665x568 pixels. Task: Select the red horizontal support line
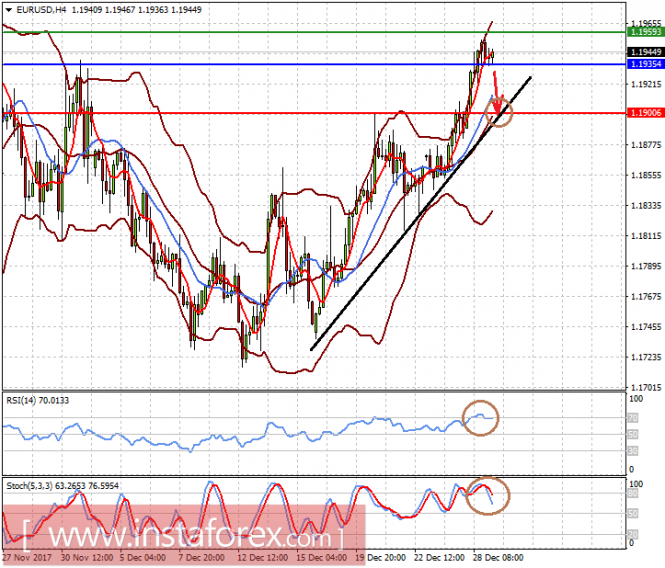300,113
